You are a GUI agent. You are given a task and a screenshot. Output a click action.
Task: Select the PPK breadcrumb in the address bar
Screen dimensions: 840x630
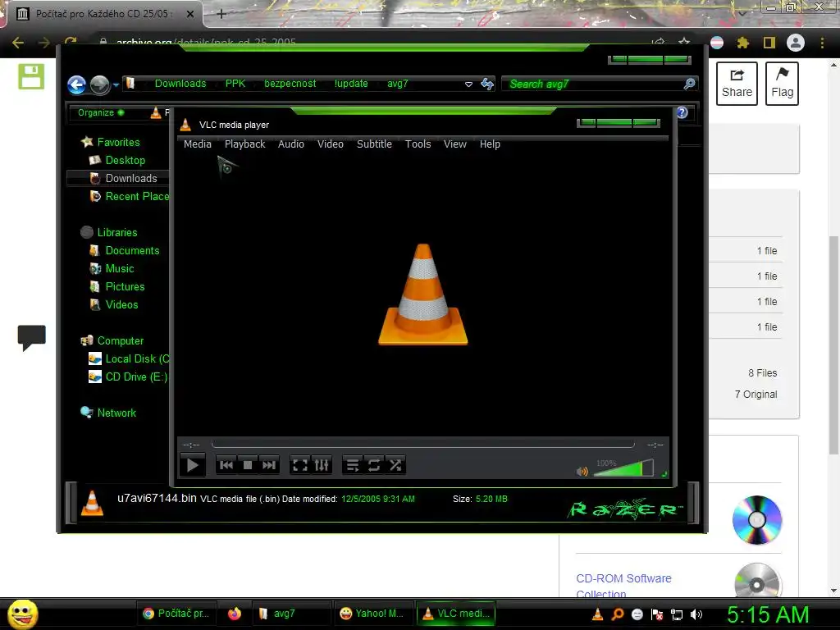235,84
